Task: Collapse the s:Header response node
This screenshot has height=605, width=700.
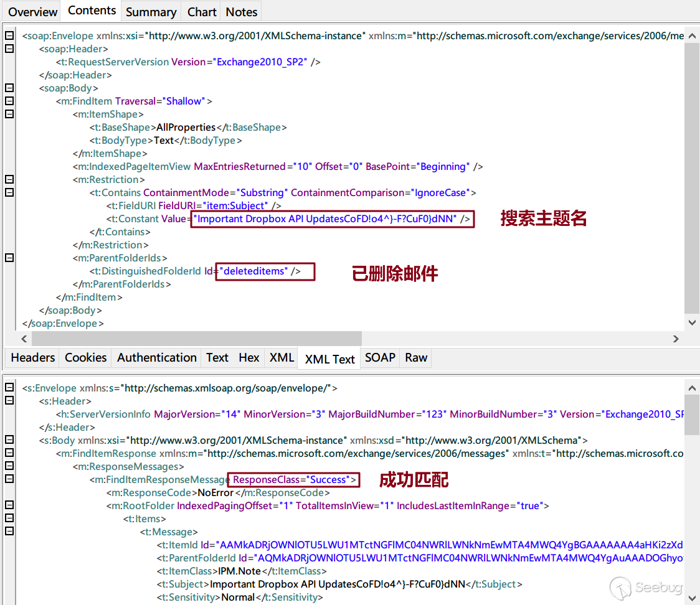Action: coord(9,400)
